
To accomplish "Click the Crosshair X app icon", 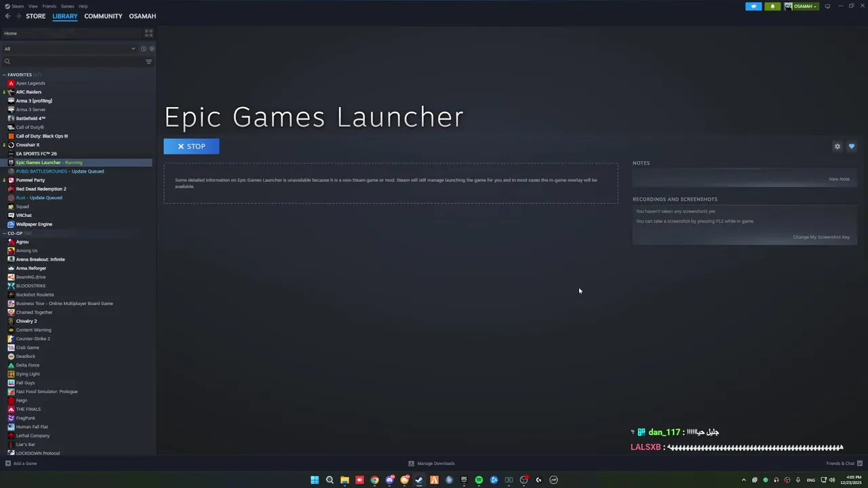I will coord(11,145).
